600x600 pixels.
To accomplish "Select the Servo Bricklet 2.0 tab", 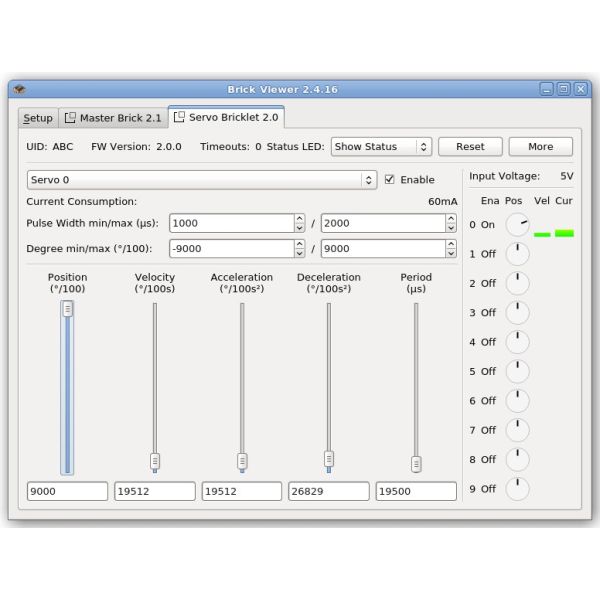I will [226, 117].
